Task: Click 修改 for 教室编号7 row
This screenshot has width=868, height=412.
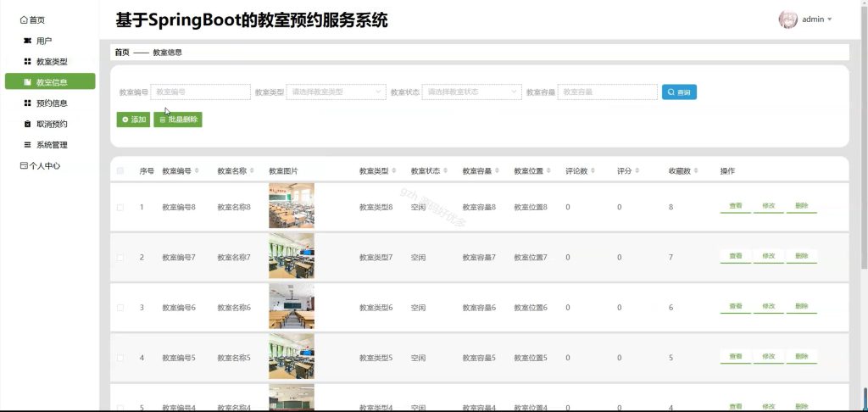Action: coord(768,256)
